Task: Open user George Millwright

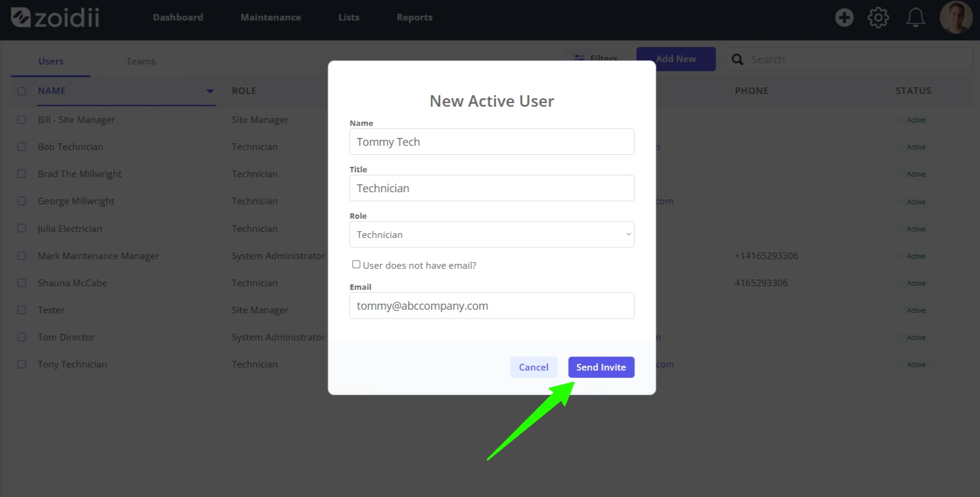Action: coord(76,201)
